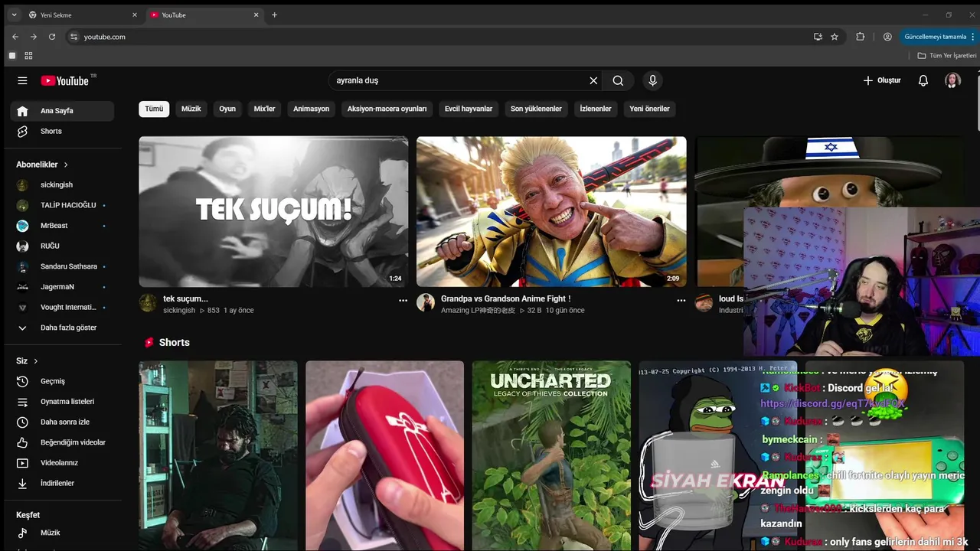Open a new Chrome tab

pos(275,15)
